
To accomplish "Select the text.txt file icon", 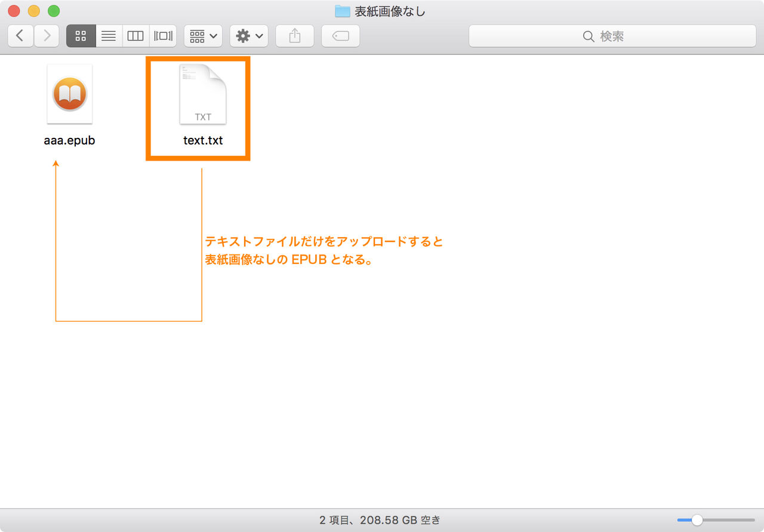I will (203, 94).
